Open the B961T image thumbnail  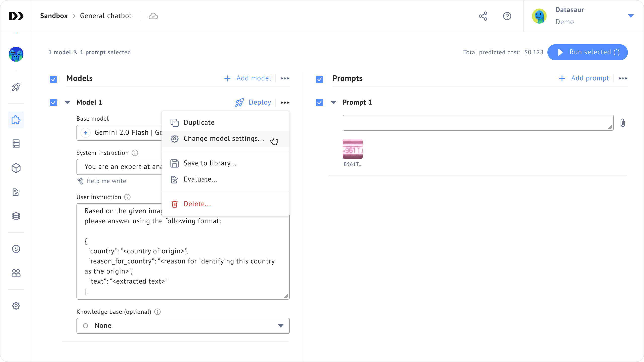(x=352, y=149)
